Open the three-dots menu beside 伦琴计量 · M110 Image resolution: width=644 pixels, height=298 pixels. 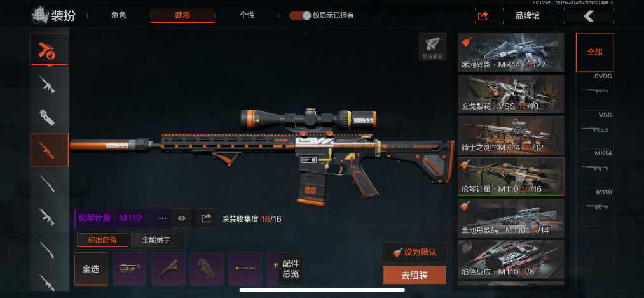(163, 218)
